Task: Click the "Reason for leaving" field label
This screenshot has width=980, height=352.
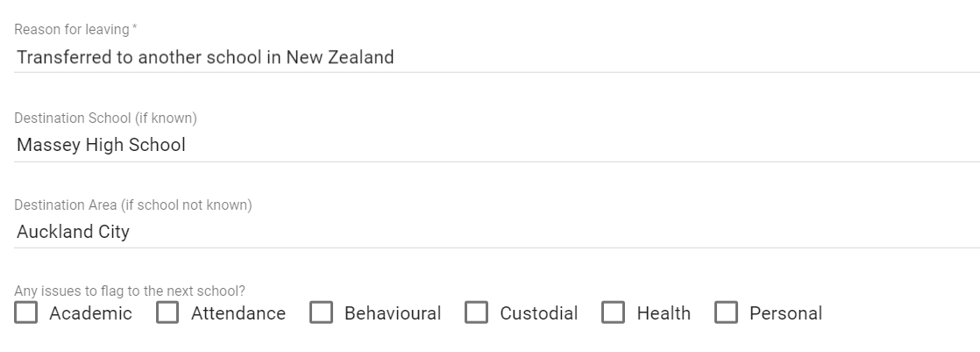Action: [71, 30]
